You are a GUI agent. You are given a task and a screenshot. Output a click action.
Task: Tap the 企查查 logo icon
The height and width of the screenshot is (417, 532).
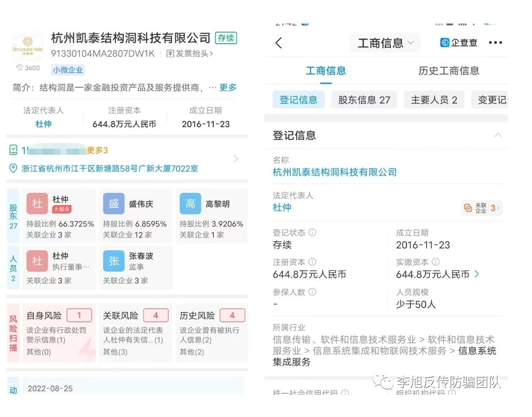point(445,42)
